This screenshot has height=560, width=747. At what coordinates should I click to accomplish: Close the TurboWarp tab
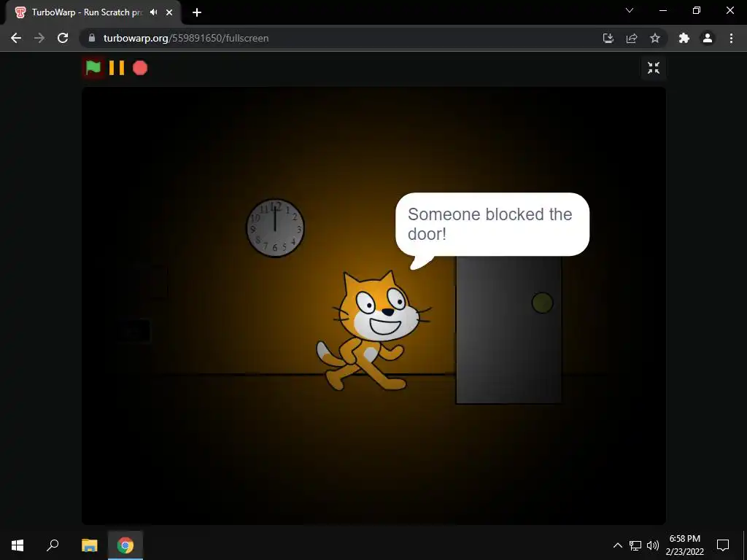[169, 12]
